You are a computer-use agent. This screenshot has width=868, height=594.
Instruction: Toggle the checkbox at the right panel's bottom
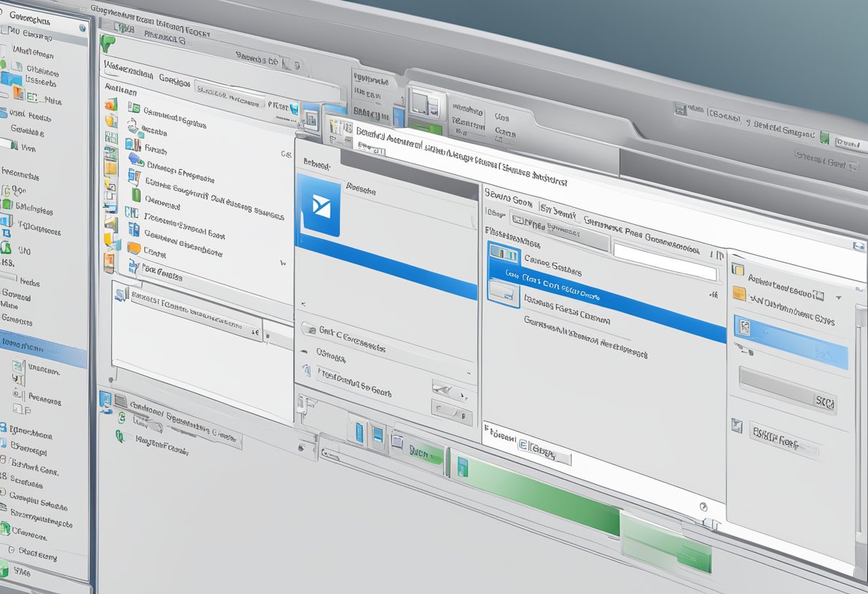736,426
